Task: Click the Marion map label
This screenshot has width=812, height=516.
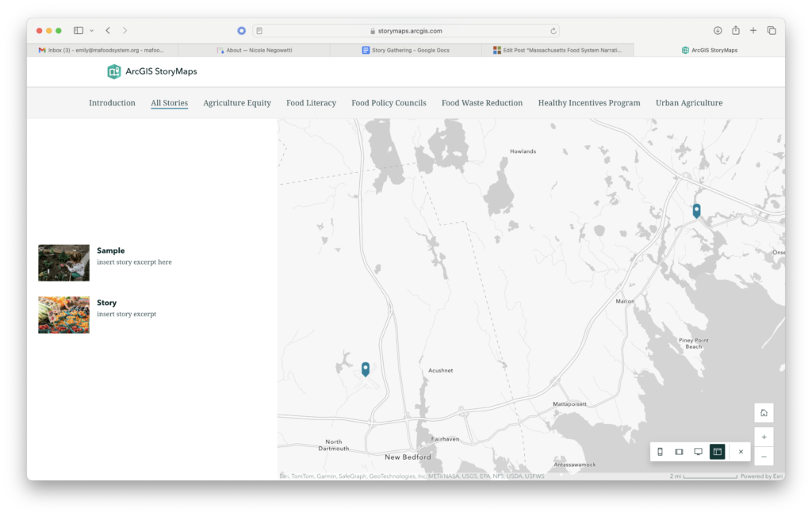Action: (x=625, y=301)
